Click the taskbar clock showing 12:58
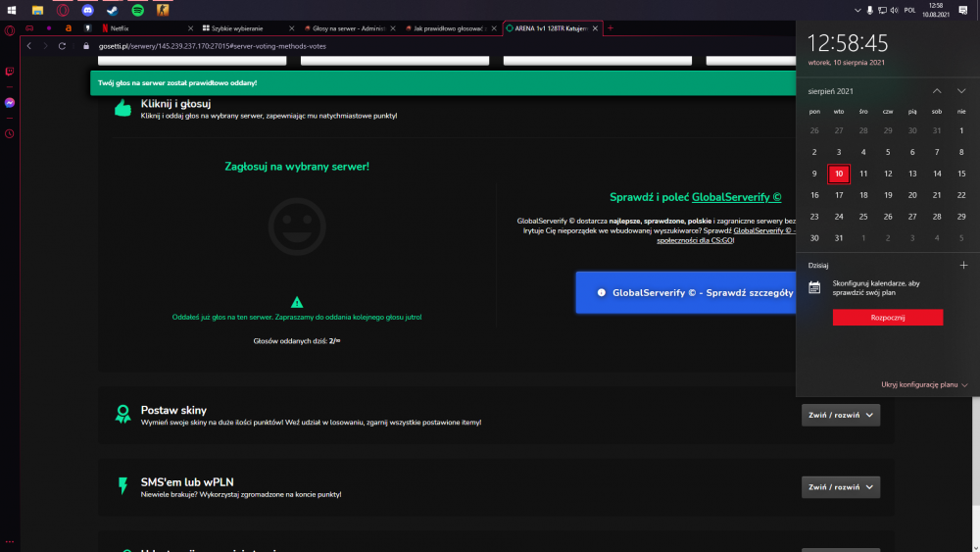This screenshot has width=980, height=552. point(936,10)
